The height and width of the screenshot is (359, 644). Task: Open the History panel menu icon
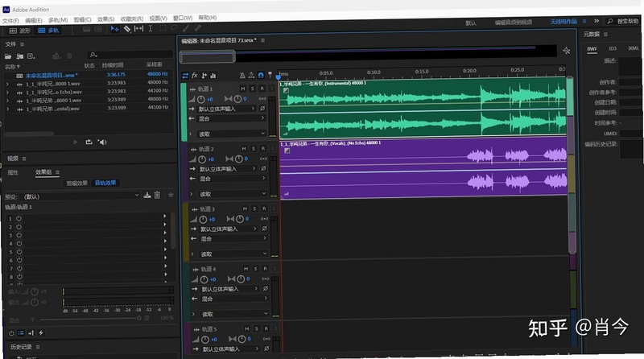(38, 347)
